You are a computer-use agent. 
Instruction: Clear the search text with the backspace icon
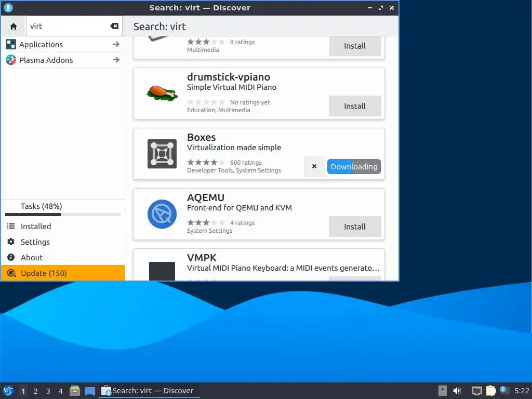pyautogui.click(x=114, y=26)
